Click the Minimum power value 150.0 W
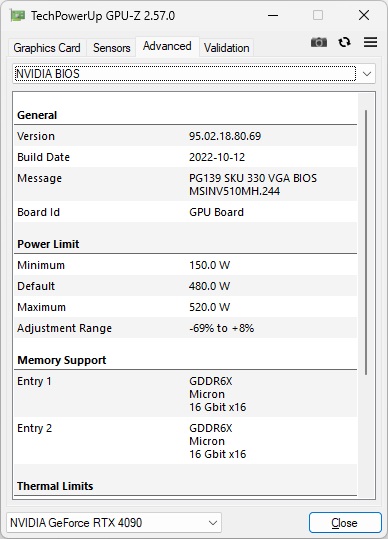 (209, 265)
